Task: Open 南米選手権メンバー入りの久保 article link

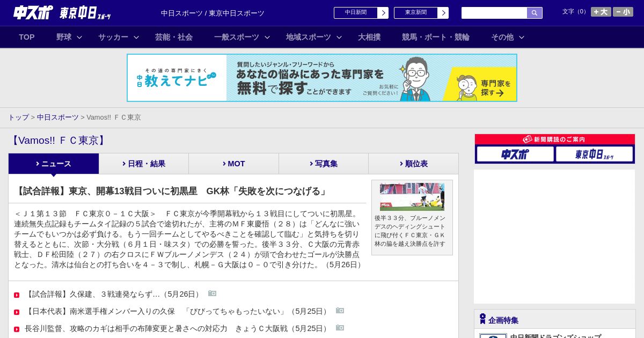Action: (177, 311)
